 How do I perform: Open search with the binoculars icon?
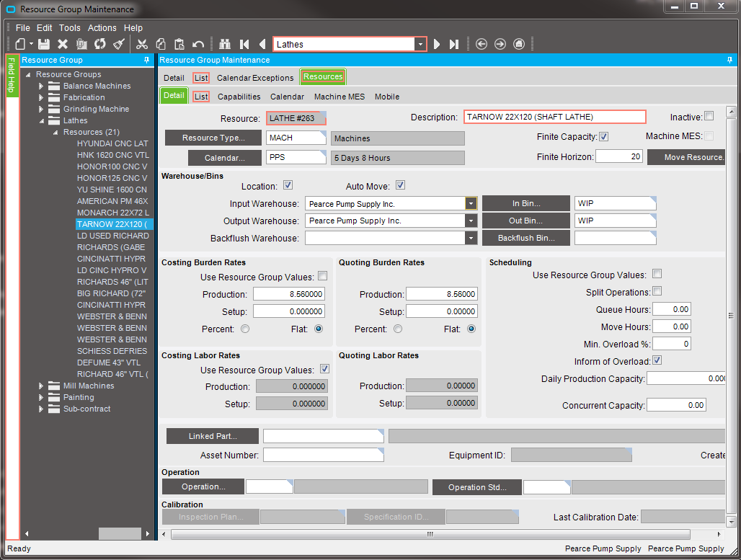point(224,44)
